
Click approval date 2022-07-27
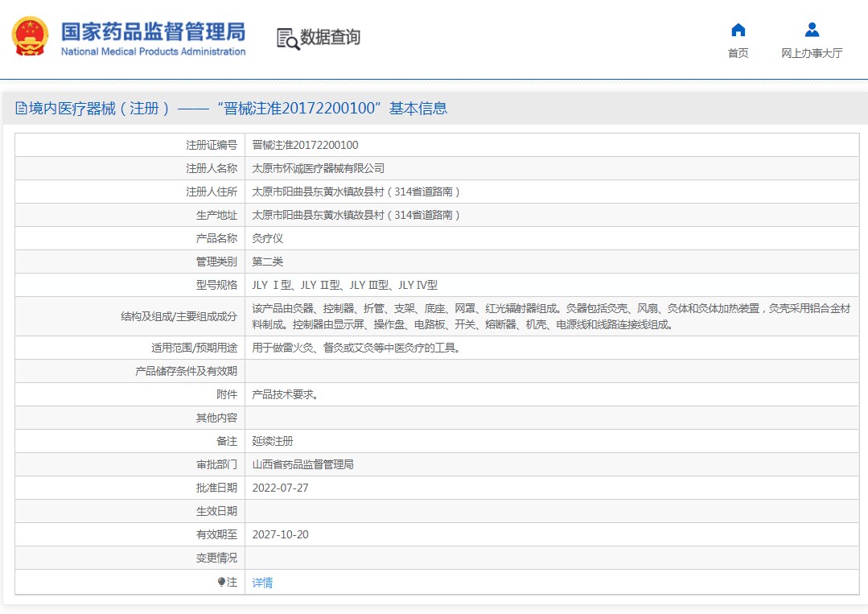[x=280, y=488]
